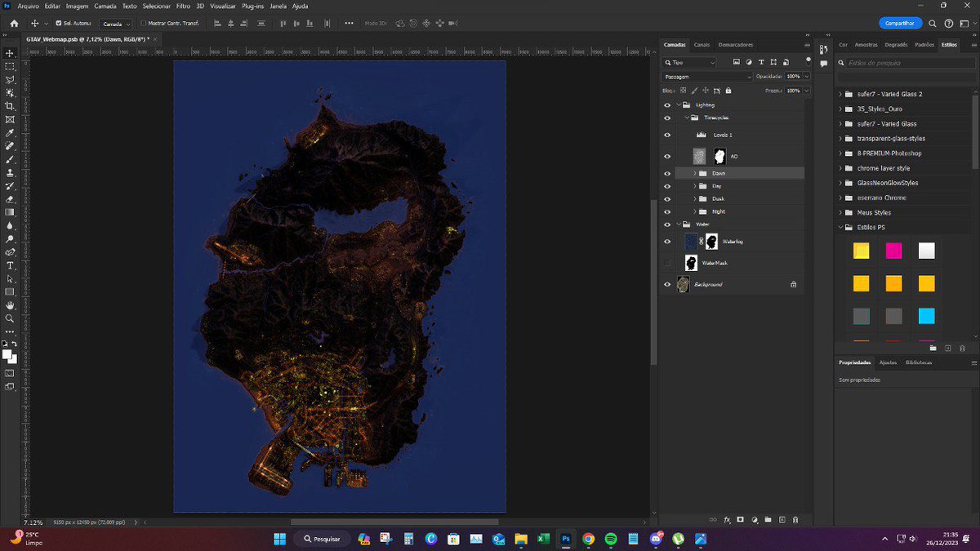Select the Clone Stamp tool
This screenshot has height=551, width=980.
(10, 172)
